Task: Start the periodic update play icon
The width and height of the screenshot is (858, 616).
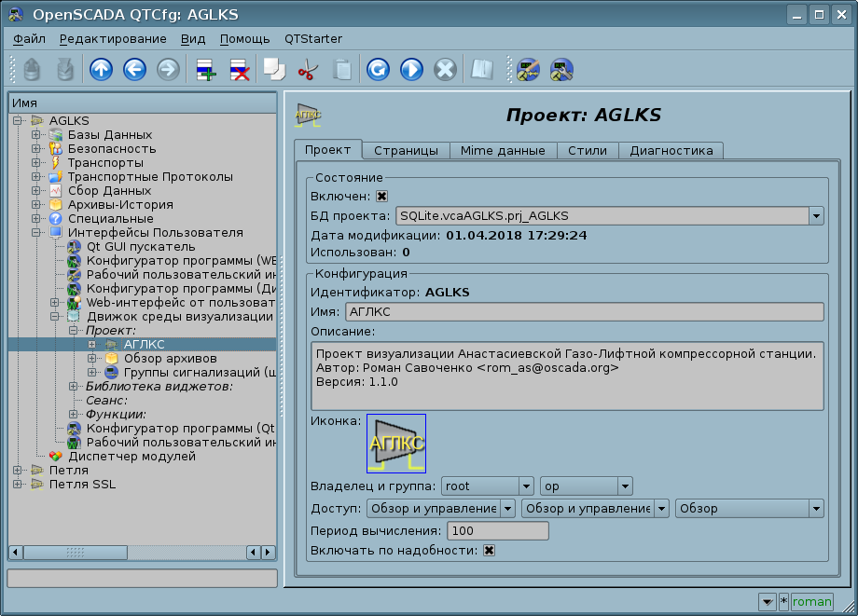Action: click(x=411, y=70)
